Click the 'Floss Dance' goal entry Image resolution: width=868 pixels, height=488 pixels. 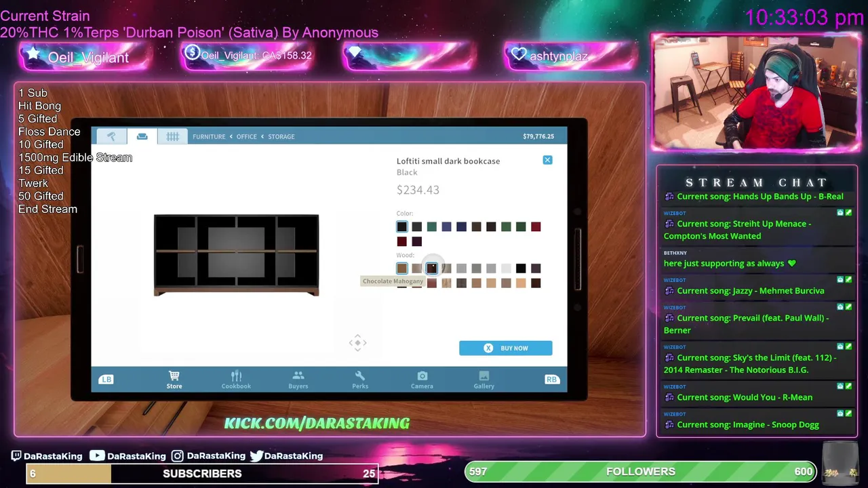point(50,132)
